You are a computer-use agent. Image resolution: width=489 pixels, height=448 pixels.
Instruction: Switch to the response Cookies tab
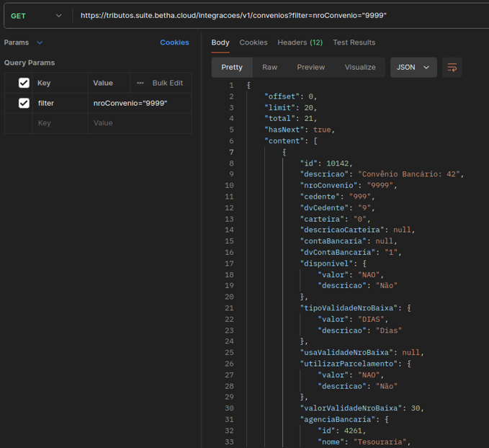[x=254, y=42]
